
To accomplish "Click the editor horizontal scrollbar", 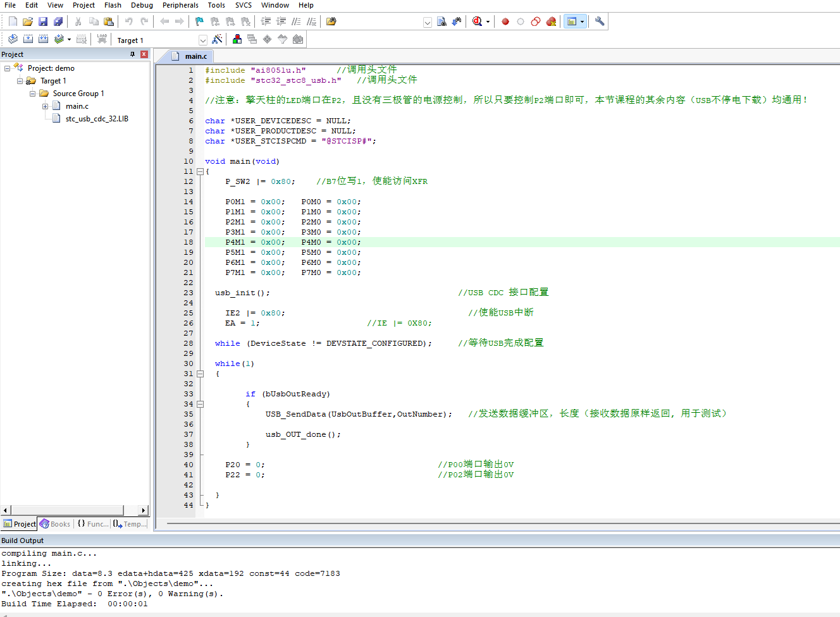I will (x=502, y=523).
